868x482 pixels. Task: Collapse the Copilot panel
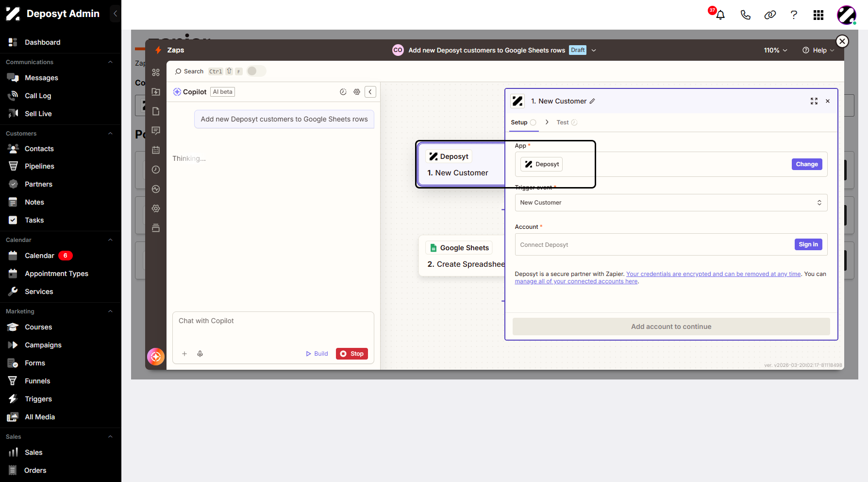pos(370,92)
